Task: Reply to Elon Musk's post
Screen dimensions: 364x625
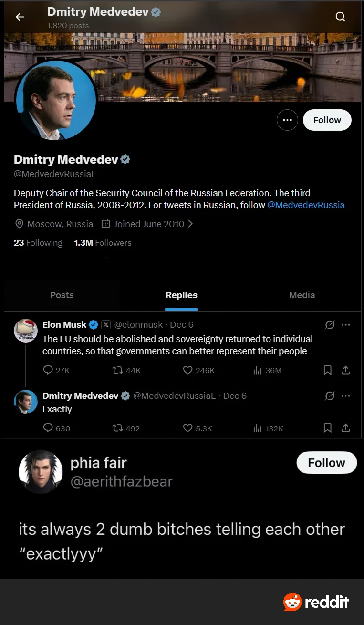Action: 48,370
